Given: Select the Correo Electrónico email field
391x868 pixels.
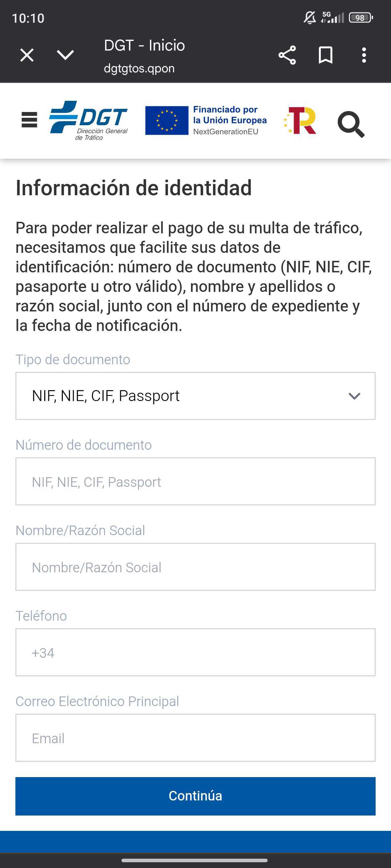Looking at the screenshot, I should 195,738.
